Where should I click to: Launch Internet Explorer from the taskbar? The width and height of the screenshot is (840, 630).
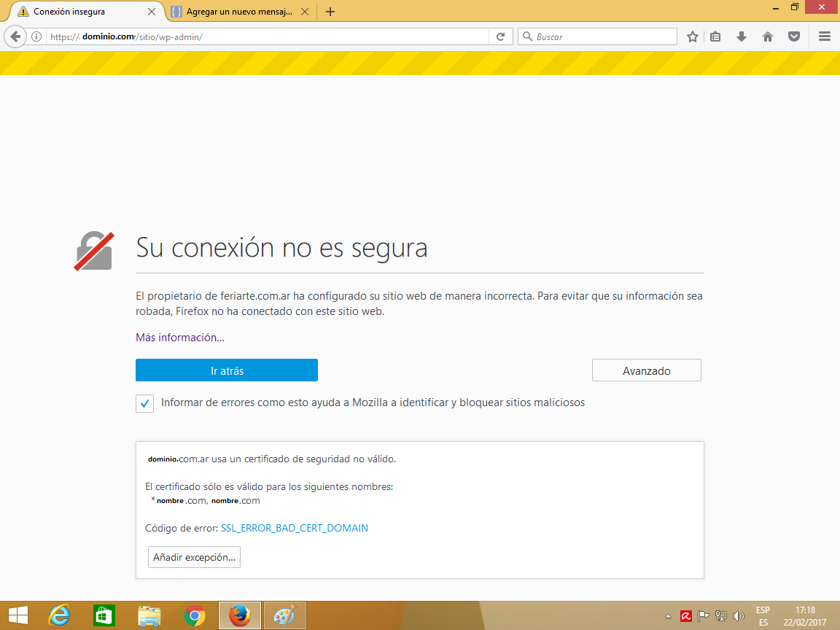(59, 615)
